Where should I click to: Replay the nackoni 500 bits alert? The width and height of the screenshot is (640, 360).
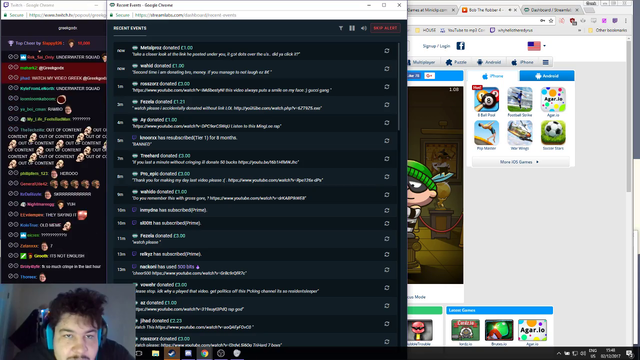click(387, 269)
